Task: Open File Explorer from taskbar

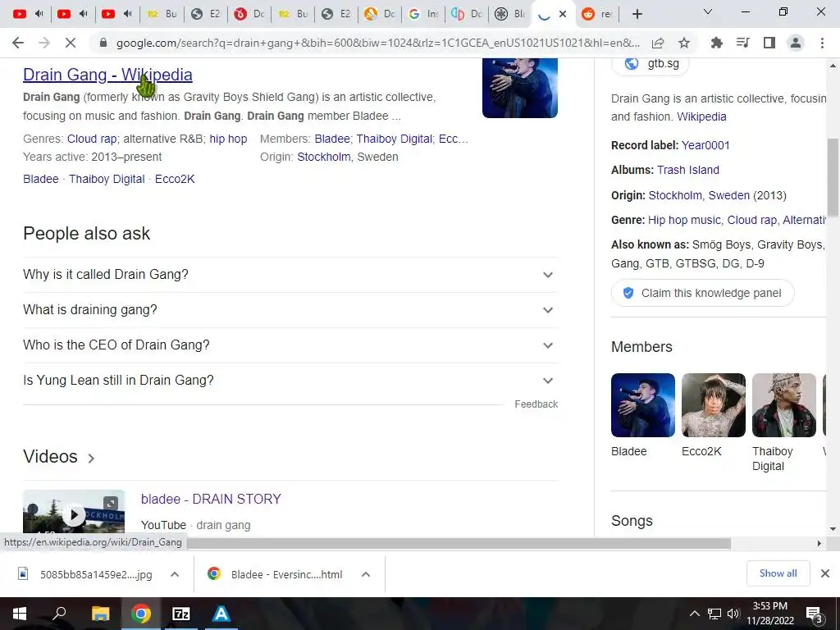Action: [x=100, y=614]
